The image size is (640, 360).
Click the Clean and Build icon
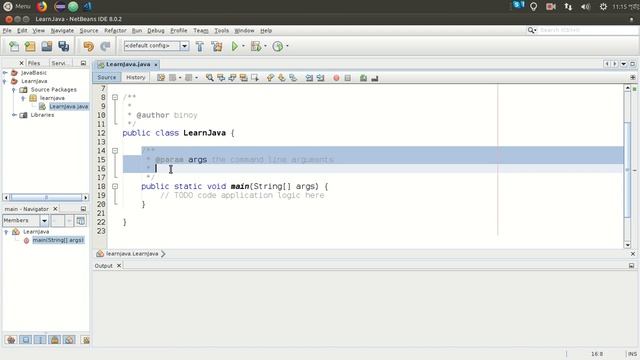[217, 46]
